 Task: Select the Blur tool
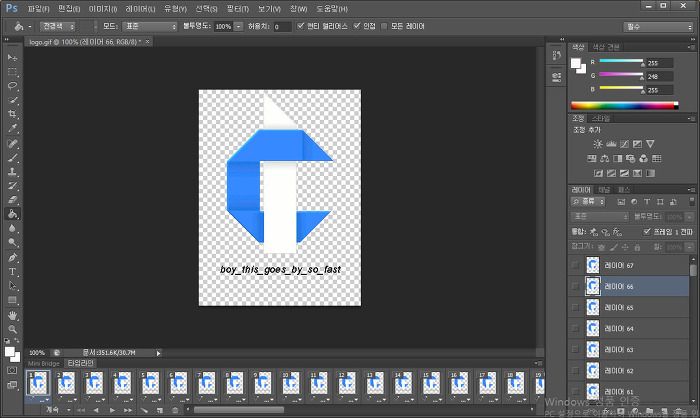12,229
